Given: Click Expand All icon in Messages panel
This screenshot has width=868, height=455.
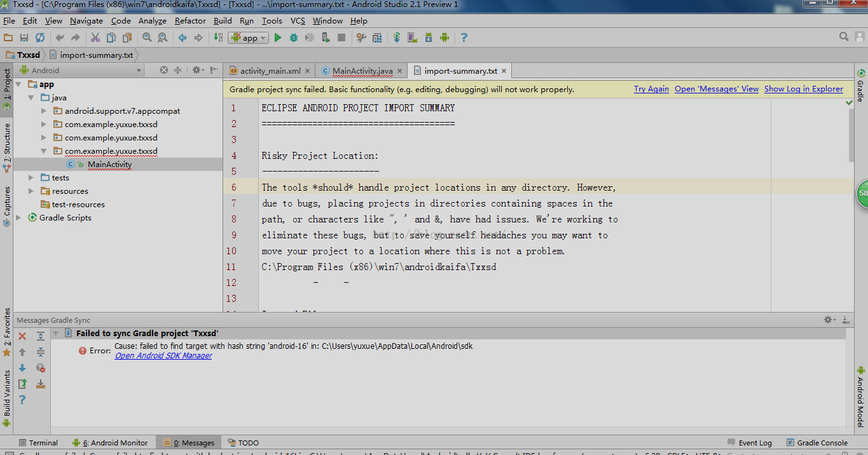Looking at the screenshot, I should click(x=41, y=336).
